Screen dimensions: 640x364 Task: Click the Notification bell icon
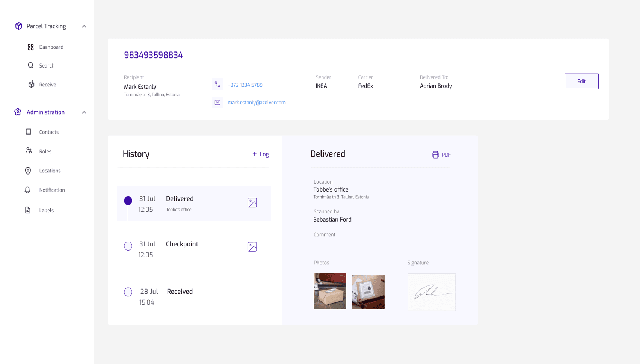27,190
